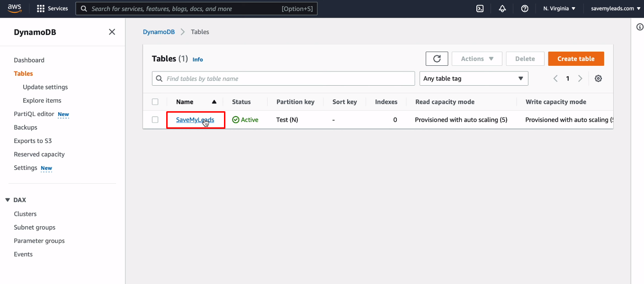
Task: Focus the Find tables by name field
Action: (x=283, y=79)
